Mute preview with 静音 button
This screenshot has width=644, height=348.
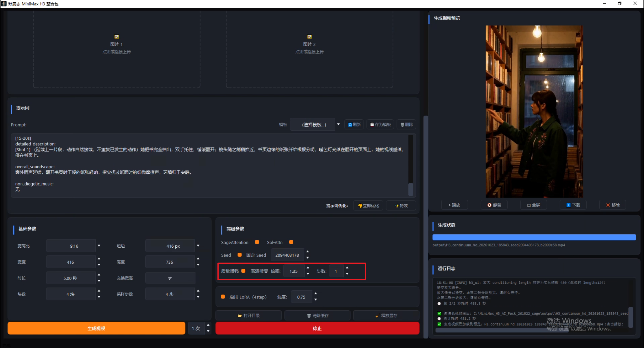(x=494, y=205)
